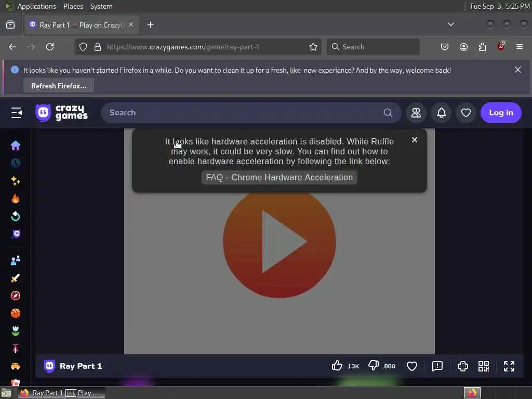
Task: Open the Recently played clock icon
Action: pyautogui.click(x=16, y=163)
